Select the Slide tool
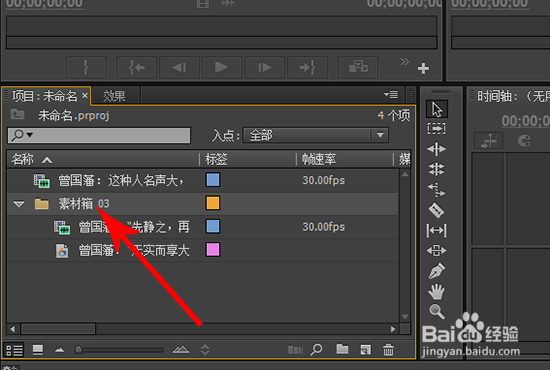 (x=437, y=251)
